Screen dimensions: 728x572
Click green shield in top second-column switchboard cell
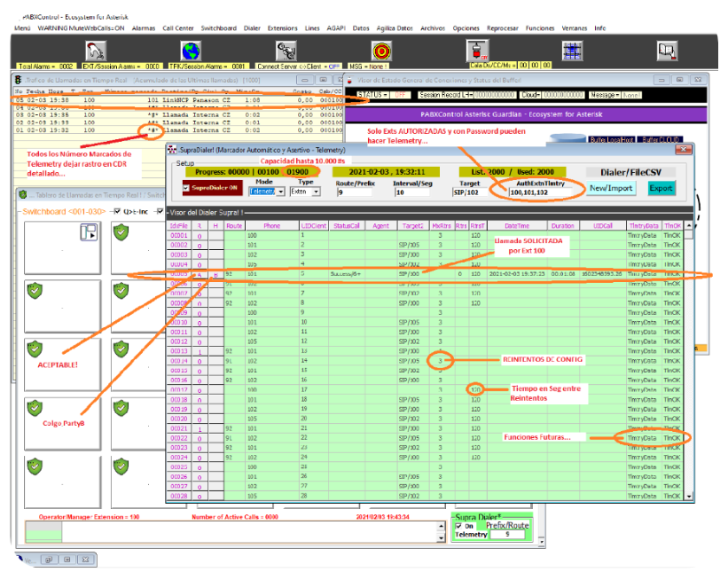point(121,231)
